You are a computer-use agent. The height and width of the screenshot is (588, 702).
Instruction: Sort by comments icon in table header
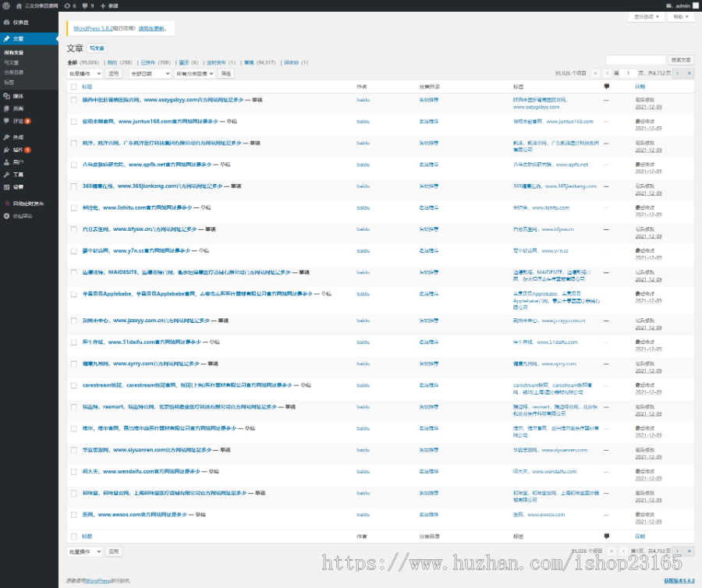[x=607, y=87]
